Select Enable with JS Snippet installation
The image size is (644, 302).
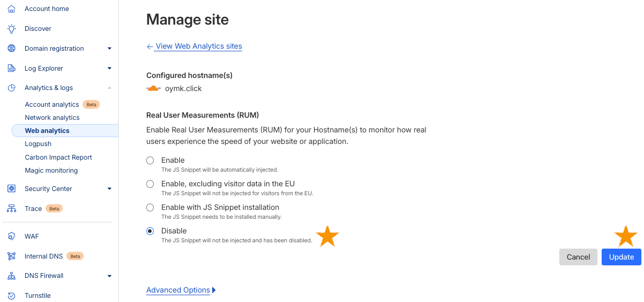[150, 207]
